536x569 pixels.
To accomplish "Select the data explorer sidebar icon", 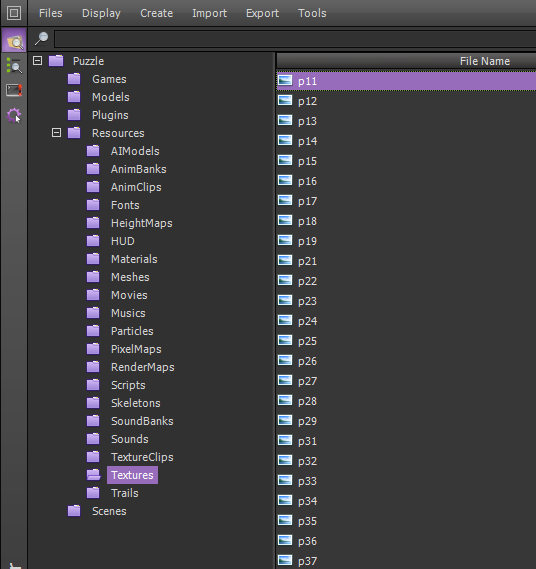I will [x=14, y=41].
